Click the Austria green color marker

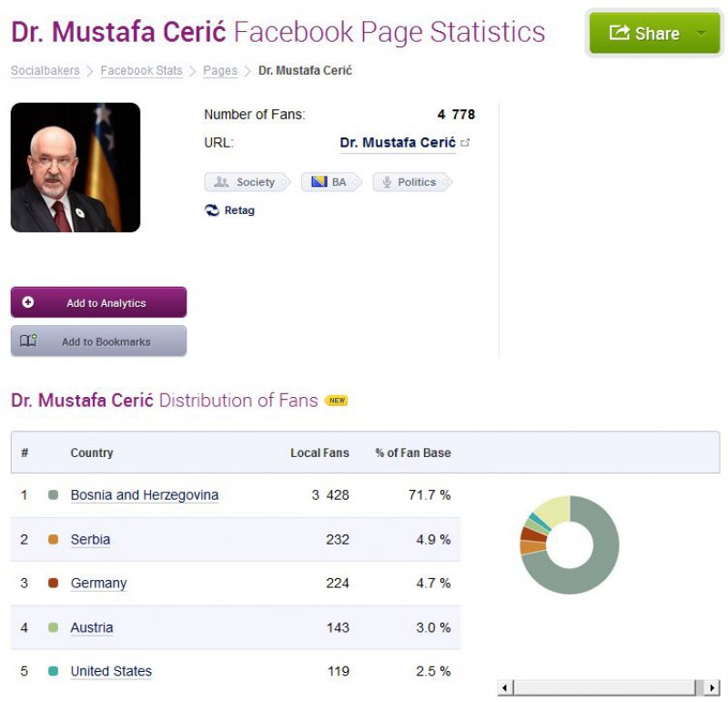pos(55,627)
